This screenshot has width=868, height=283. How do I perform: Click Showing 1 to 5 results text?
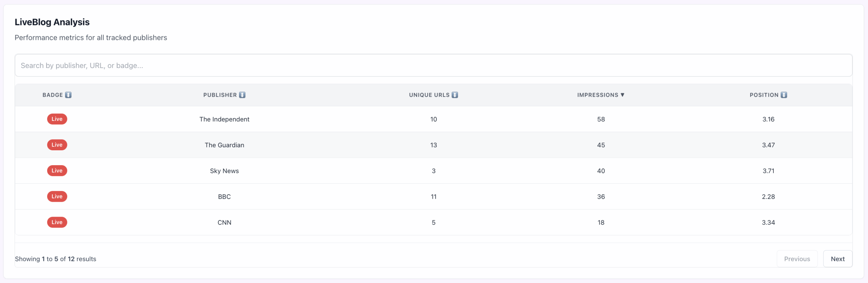coord(56,259)
